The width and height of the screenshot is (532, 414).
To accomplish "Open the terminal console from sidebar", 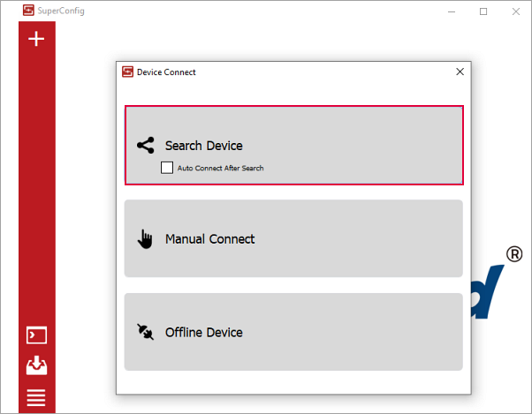I will (36, 335).
